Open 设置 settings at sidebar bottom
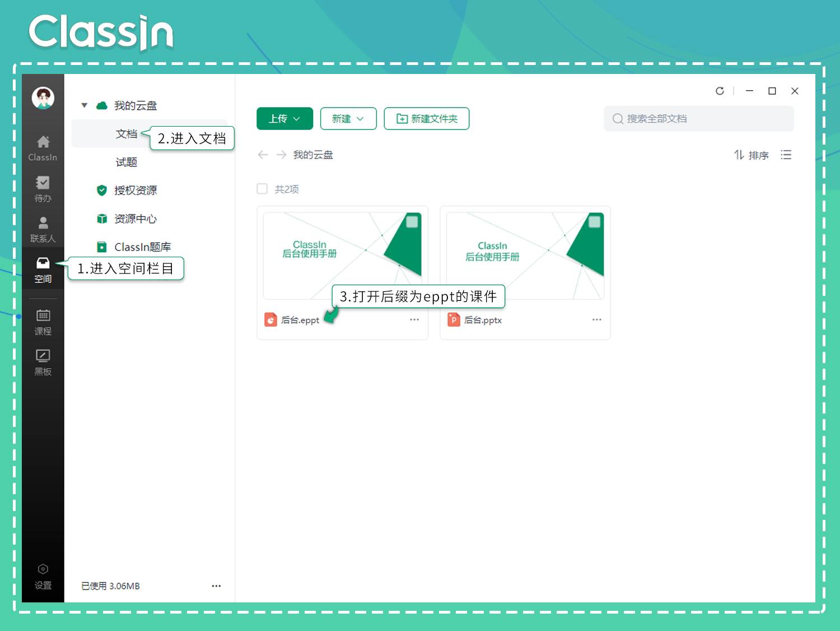 click(x=43, y=577)
